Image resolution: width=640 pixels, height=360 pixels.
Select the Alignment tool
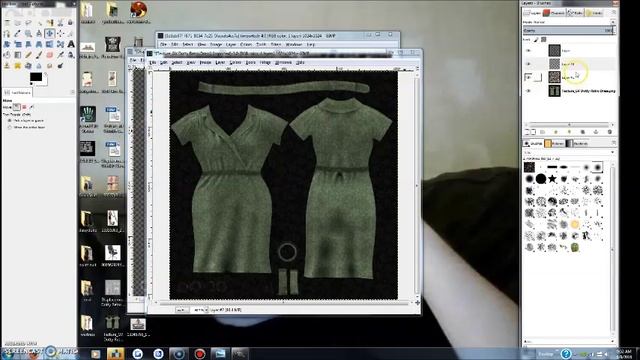pyautogui.click(x=60, y=33)
